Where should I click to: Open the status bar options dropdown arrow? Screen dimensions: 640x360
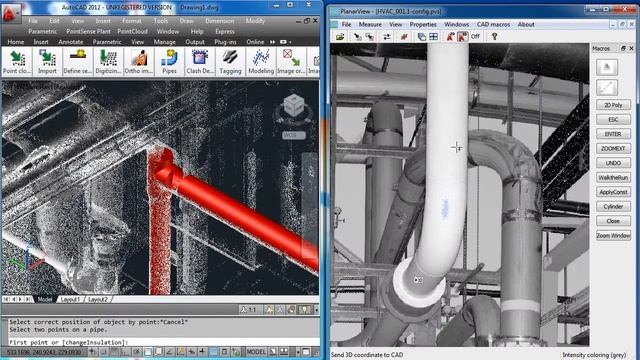298,351
